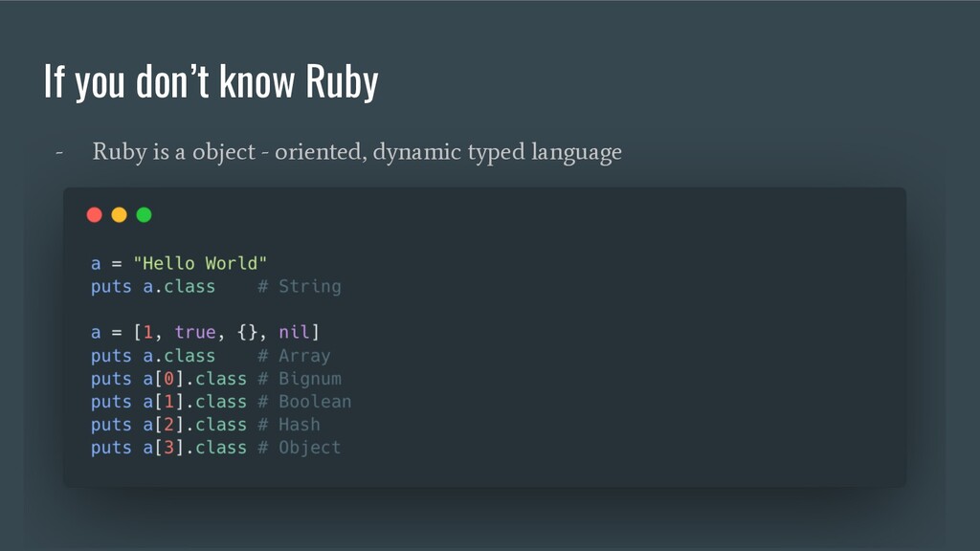
Task: Click the "puts a[2].class" code line
Action: [168, 425]
